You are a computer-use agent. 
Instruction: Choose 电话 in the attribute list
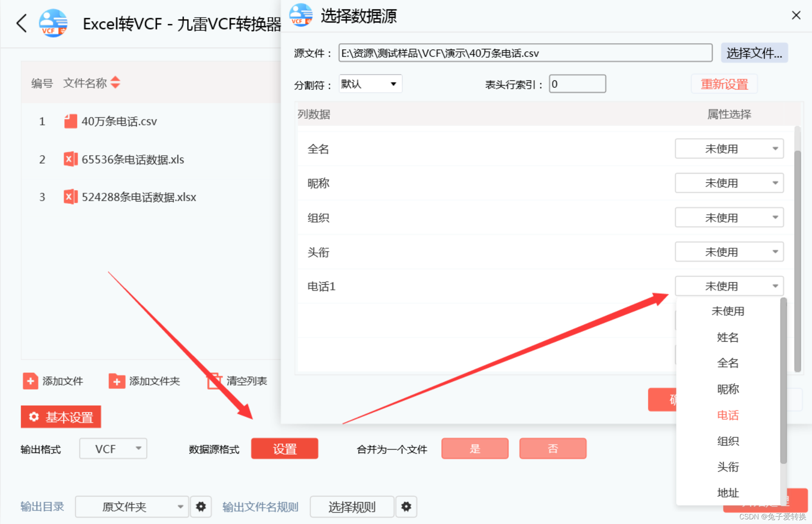728,415
